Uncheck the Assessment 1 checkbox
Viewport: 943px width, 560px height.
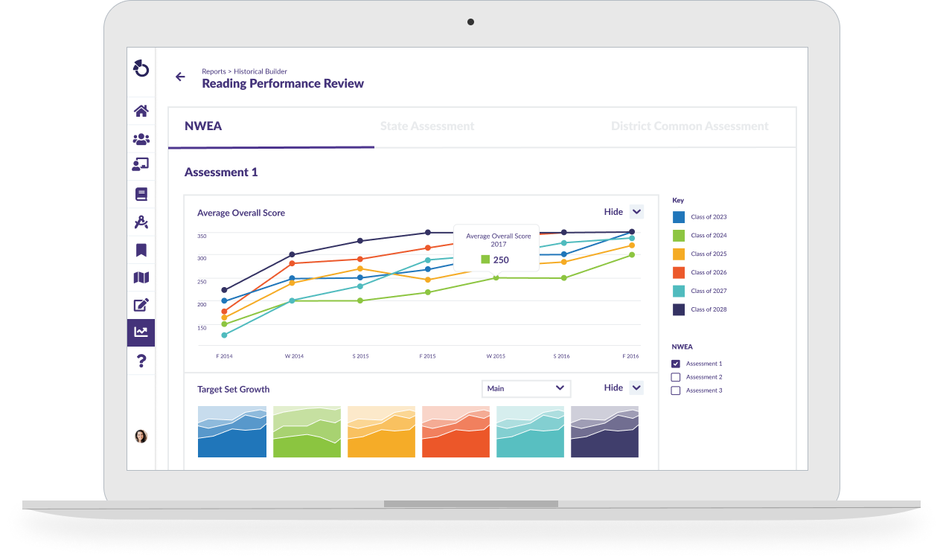[675, 364]
